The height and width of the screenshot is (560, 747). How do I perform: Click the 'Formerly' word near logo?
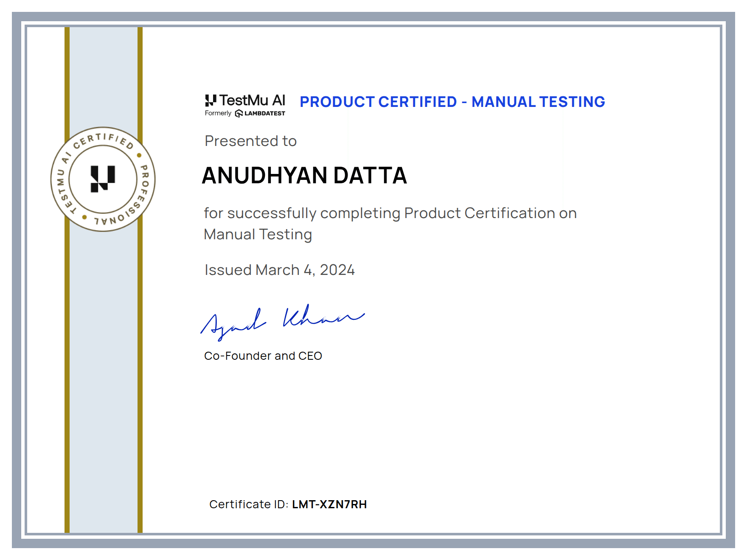pyautogui.click(x=218, y=113)
